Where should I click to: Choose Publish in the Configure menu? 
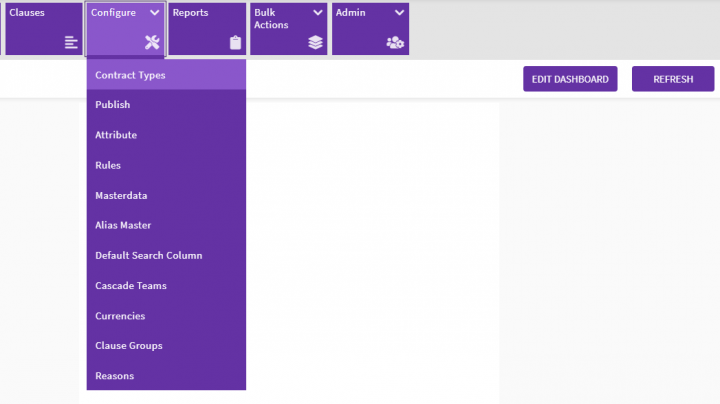coord(113,105)
